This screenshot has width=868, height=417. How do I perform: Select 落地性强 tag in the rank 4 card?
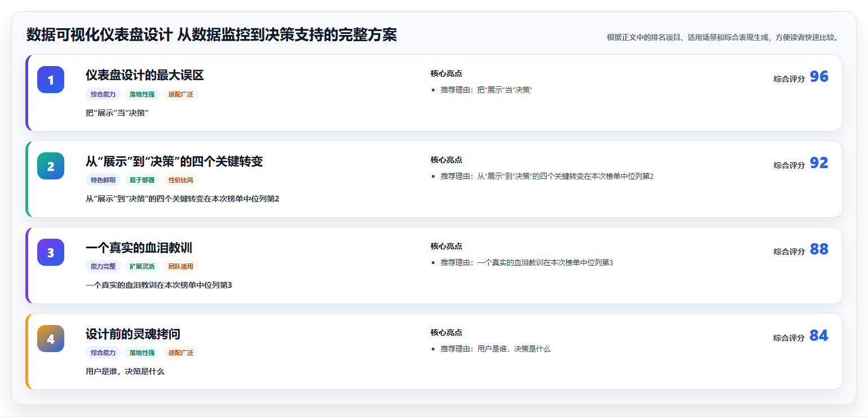tap(142, 353)
